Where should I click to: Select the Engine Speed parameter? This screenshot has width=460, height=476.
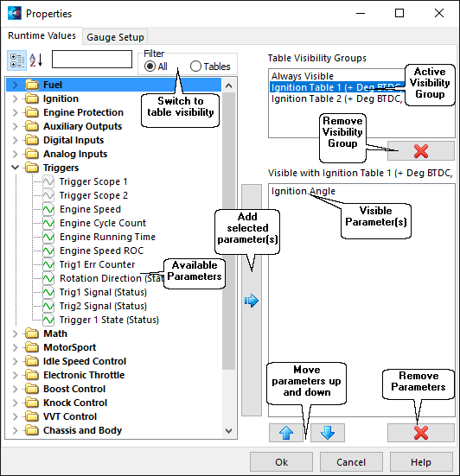90,209
